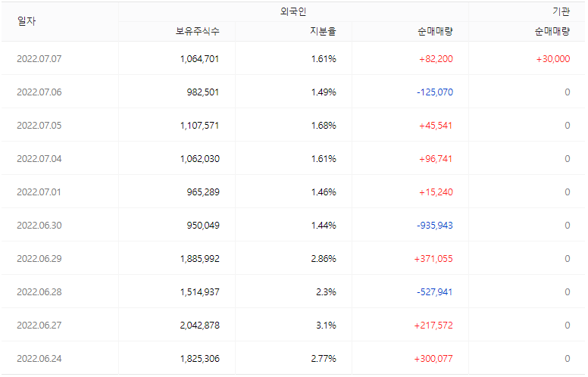Click net purchase value +45,541
The height and width of the screenshot is (377, 588).
(436, 126)
